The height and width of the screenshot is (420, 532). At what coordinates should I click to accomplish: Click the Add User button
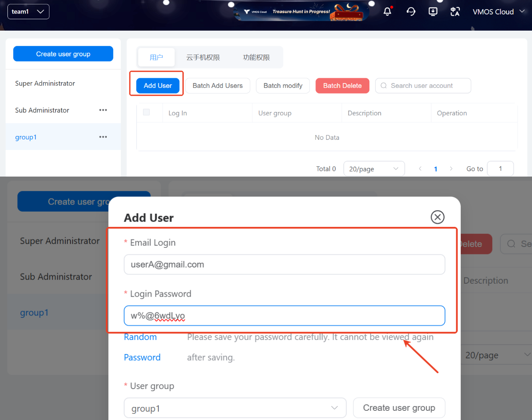tap(157, 86)
